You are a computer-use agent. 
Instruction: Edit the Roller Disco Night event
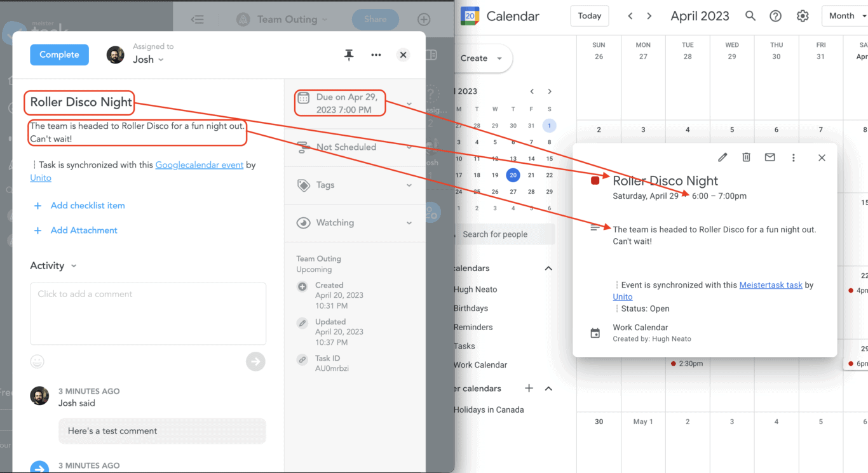point(722,157)
